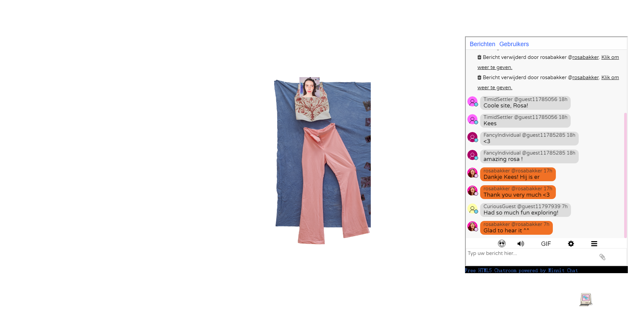Open the Minnit Chat powered-by link

tap(521, 270)
